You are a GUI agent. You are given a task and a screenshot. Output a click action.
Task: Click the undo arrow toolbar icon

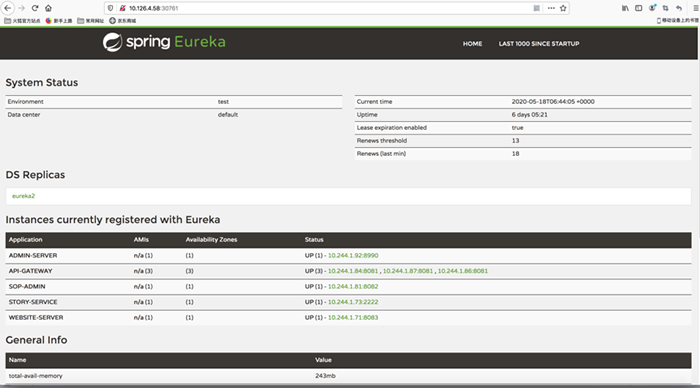click(679, 8)
